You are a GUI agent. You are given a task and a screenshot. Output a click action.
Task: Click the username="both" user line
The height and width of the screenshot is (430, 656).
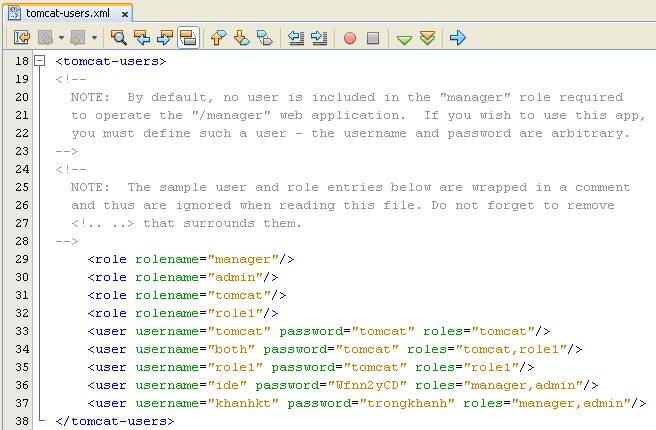335,349
